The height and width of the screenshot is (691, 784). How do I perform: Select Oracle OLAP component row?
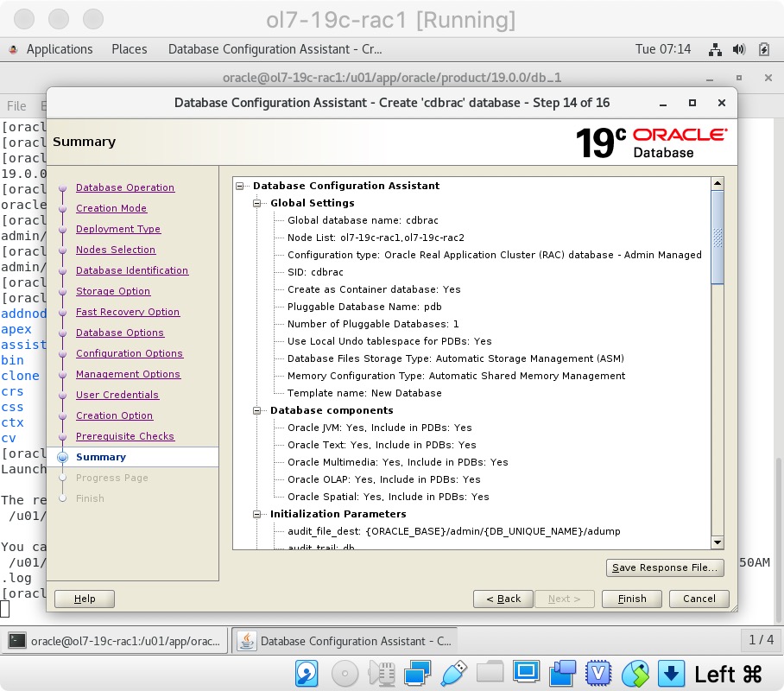click(x=384, y=479)
